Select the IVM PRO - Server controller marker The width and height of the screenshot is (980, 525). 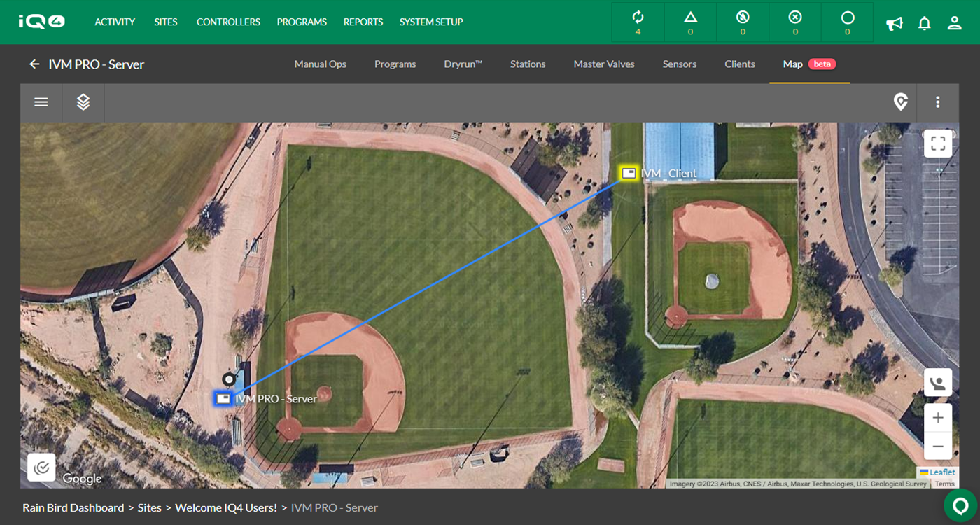(223, 398)
